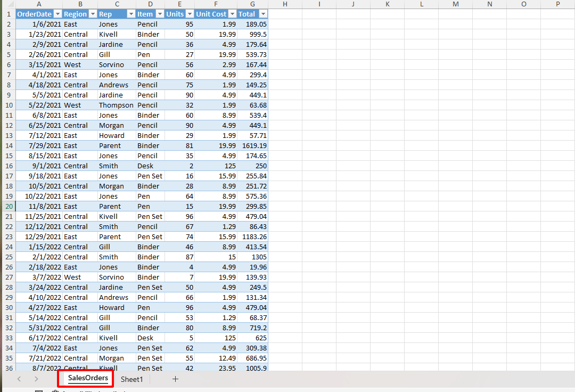Image resolution: width=575 pixels, height=392 pixels.
Task: Add a new sheet with the plus icon
Action: 175,379
